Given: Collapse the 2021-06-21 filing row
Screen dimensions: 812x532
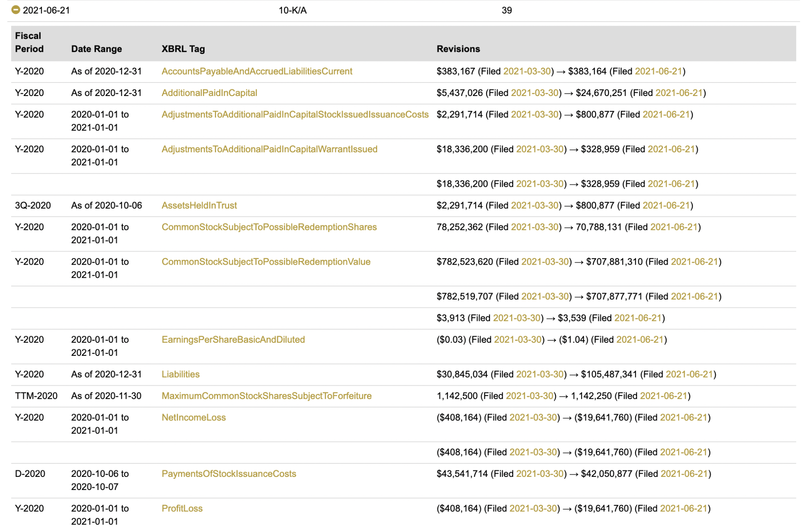Looking at the screenshot, I should pyautogui.click(x=15, y=10).
